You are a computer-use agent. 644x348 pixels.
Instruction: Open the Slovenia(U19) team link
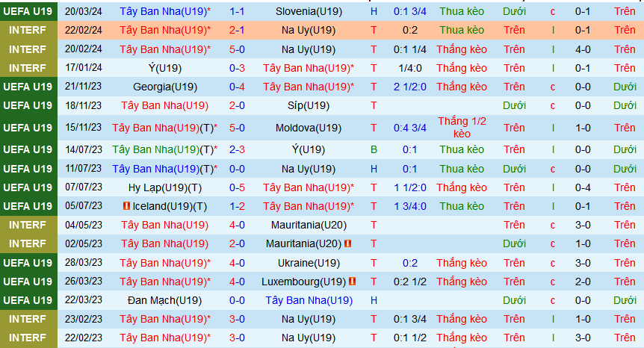[309, 11]
